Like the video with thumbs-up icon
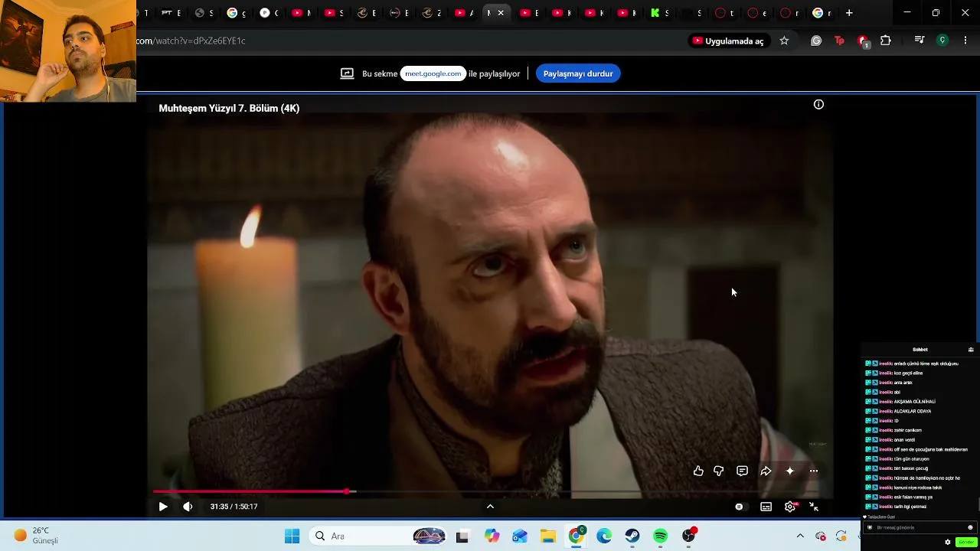 [698, 471]
